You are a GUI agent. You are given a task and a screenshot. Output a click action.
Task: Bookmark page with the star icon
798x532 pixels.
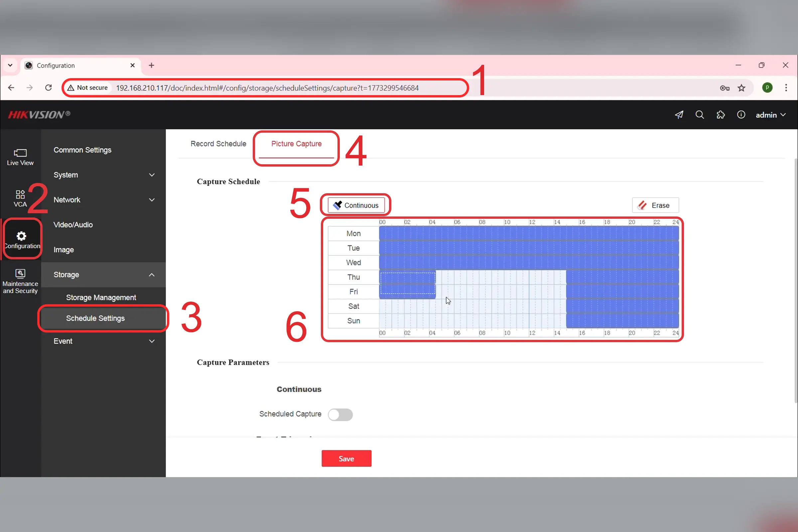coord(741,88)
